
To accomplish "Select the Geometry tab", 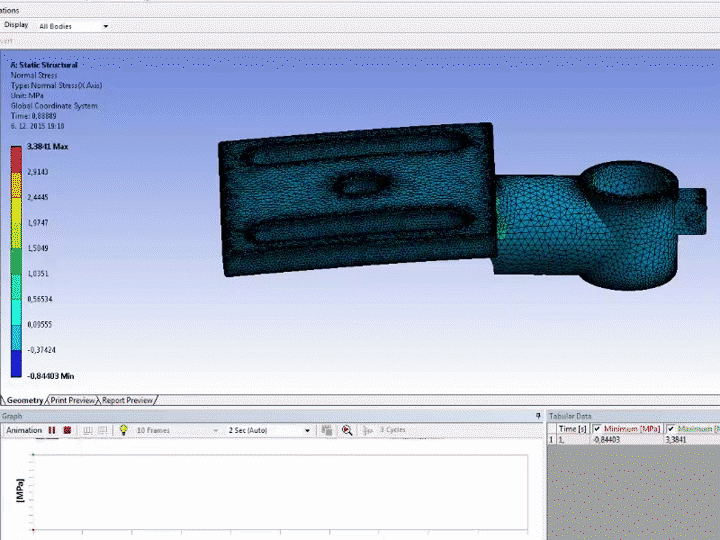I will click(x=25, y=400).
